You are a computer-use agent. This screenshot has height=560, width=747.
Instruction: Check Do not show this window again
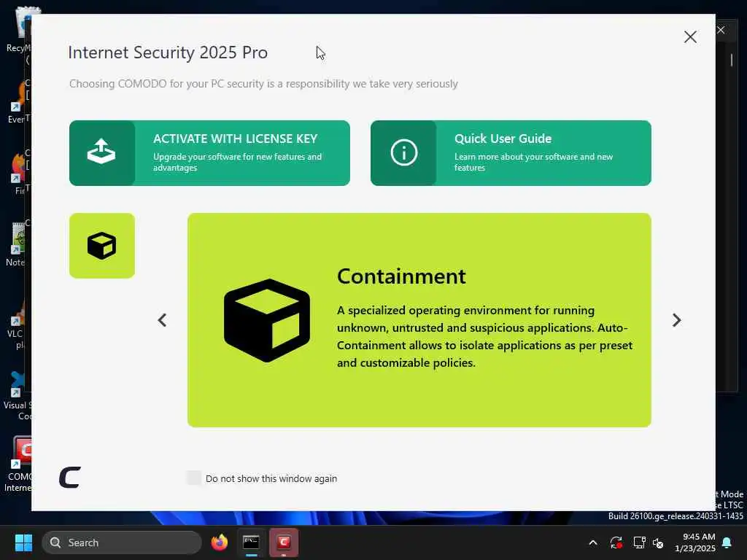click(194, 478)
